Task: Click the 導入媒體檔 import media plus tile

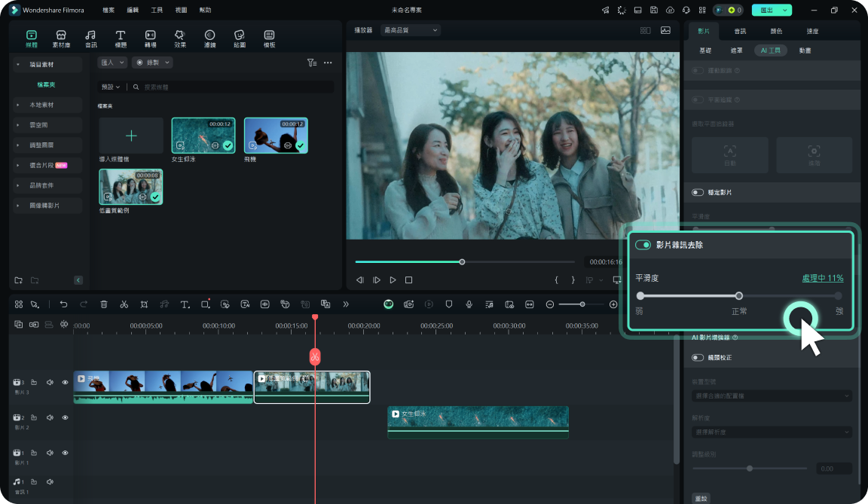Action: pos(131,136)
